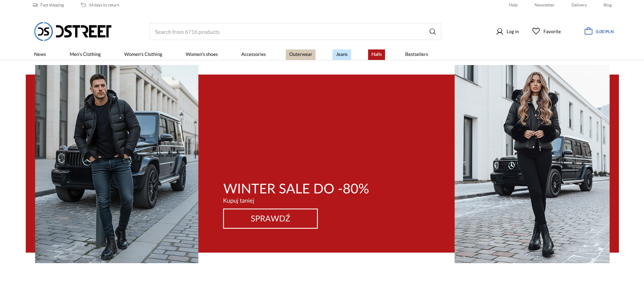Go to the Accessories category

(253, 54)
